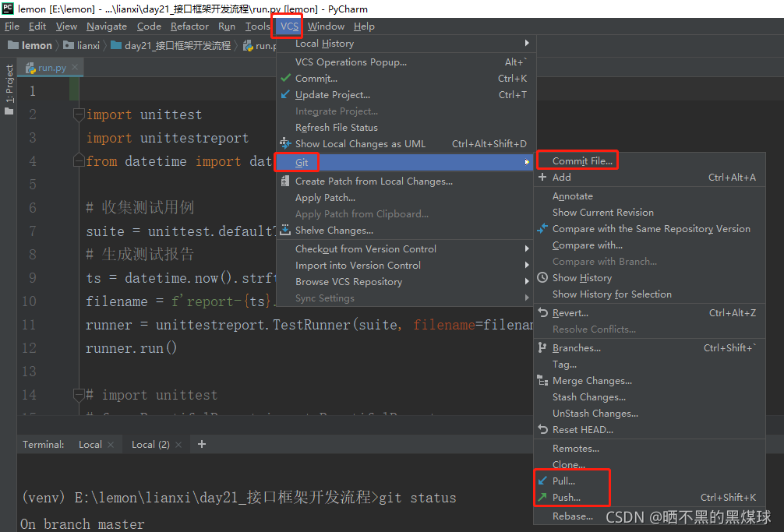The width and height of the screenshot is (784, 532).
Task: Expand Checkout from Version Control submenu
Action: tap(406, 248)
